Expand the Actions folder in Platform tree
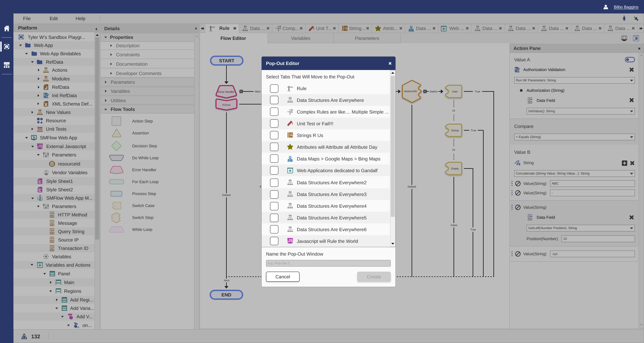The height and width of the screenshot is (343, 644). [39, 70]
